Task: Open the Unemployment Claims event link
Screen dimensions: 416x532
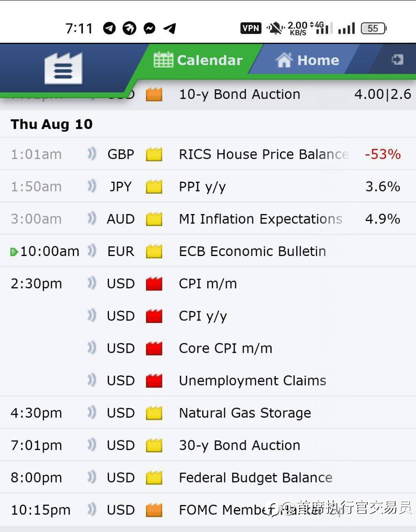Action: click(252, 380)
